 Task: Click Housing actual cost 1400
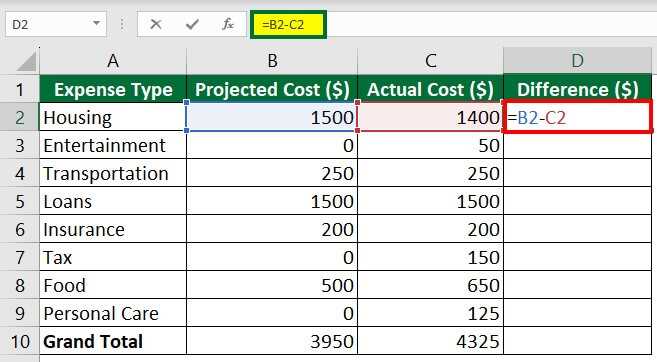pyautogui.click(x=430, y=117)
